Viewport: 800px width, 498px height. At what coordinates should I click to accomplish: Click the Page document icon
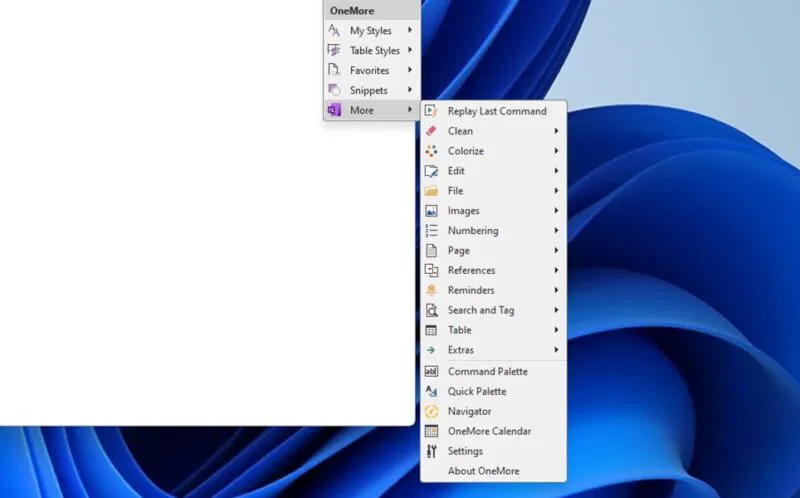point(431,251)
